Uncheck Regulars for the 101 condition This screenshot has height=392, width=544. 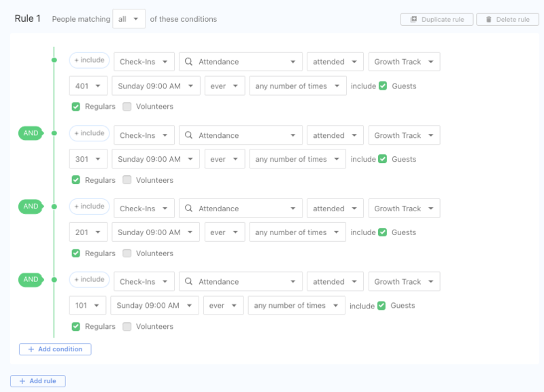coord(76,327)
